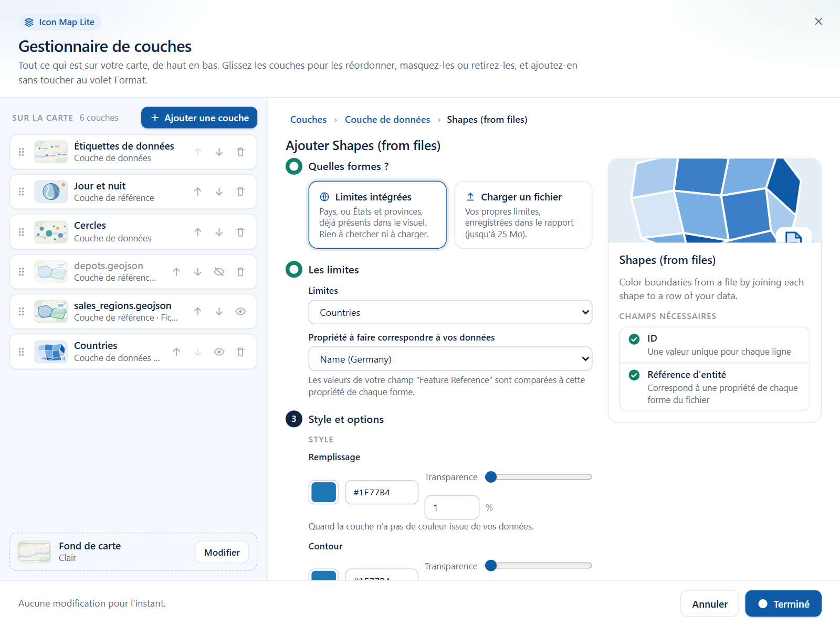840x626 pixels.
Task: Choose the Limites intégrées option
Action: tap(377, 215)
